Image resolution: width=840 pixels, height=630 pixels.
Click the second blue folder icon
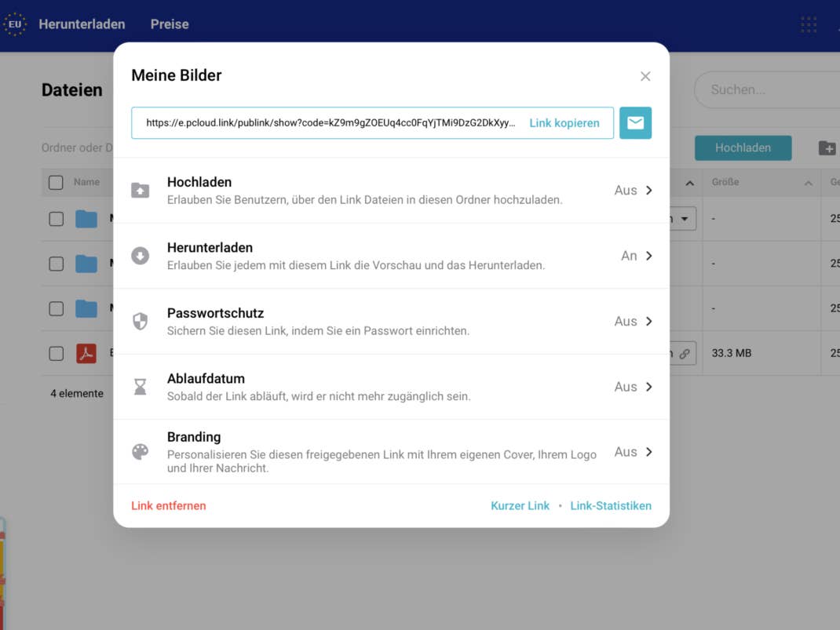pos(86,264)
